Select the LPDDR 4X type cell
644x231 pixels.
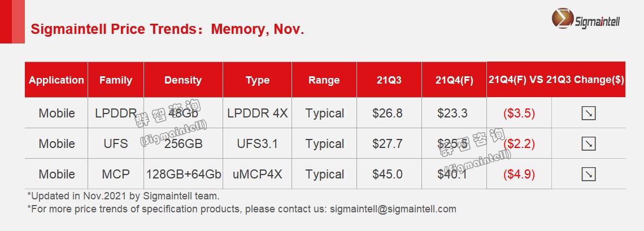click(x=258, y=114)
